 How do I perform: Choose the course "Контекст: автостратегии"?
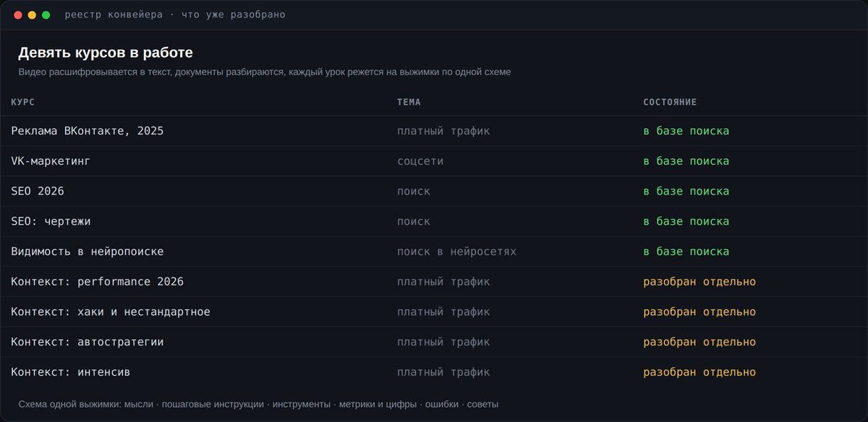click(x=88, y=343)
